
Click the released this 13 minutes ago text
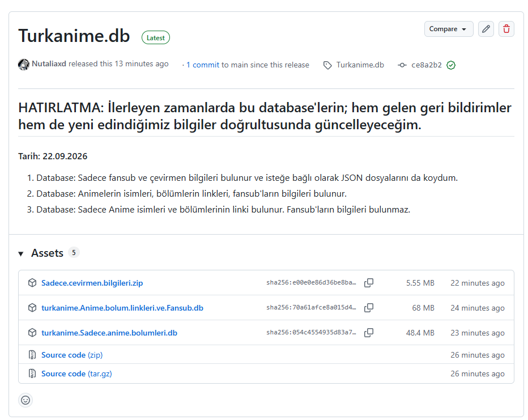click(x=118, y=64)
